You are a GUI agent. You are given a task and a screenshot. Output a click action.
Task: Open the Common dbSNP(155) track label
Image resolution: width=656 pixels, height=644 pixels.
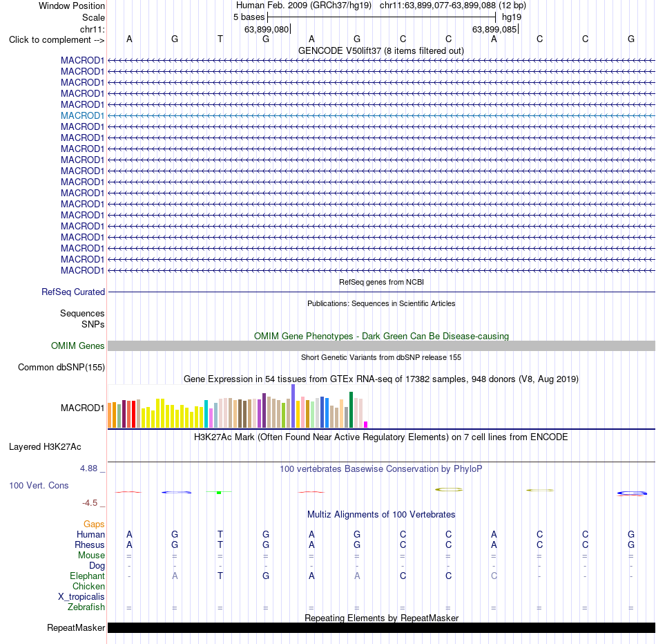pos(61,367)
